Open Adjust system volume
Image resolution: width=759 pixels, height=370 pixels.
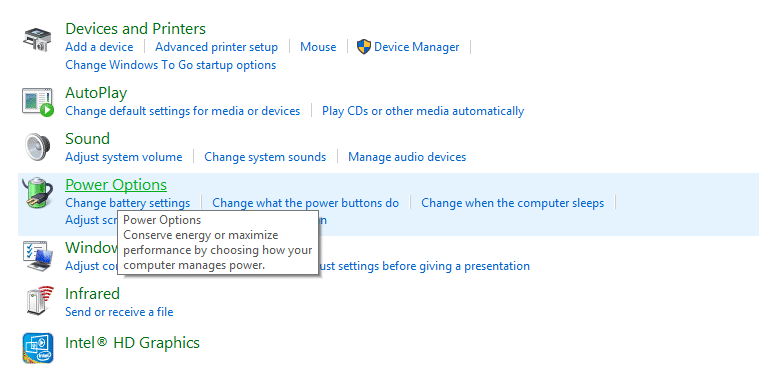click(124, 157)
